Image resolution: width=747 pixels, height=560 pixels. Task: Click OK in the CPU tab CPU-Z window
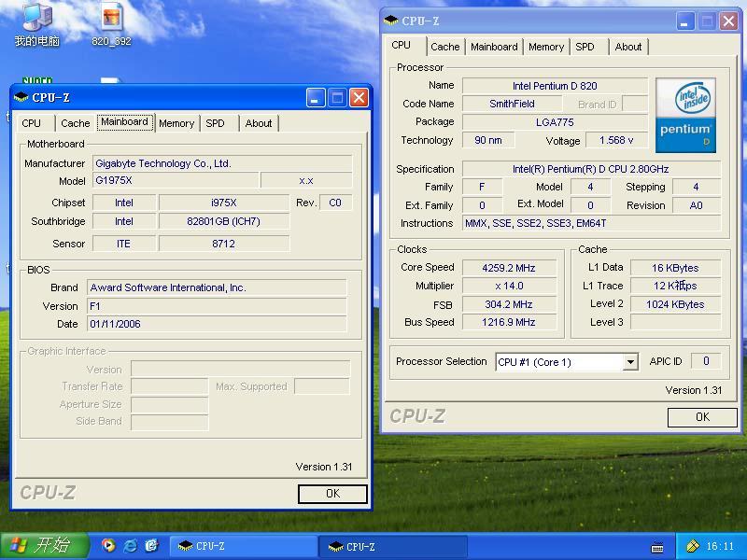point(703,417)
